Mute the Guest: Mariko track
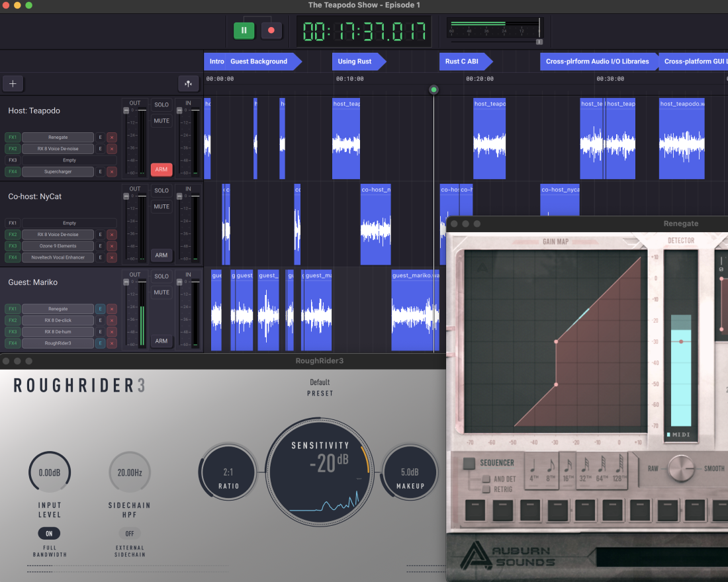 (x=161, y=293)
